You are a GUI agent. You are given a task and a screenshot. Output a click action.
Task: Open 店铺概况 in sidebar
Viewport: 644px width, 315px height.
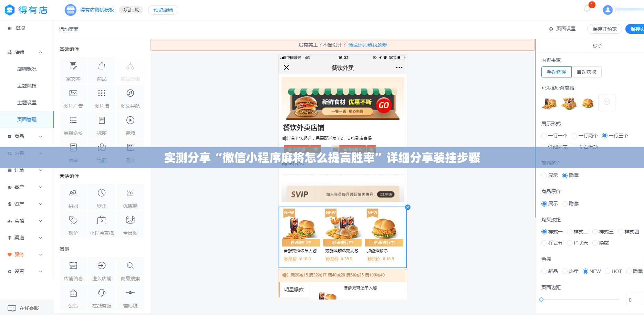[27, 69]
